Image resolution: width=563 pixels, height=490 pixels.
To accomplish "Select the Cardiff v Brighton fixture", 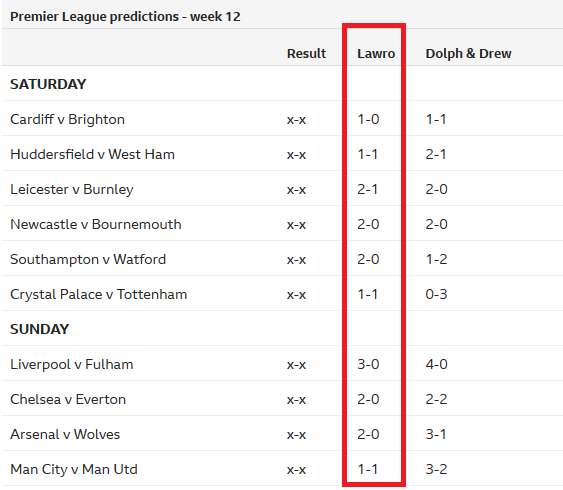I will click(68, 119).
